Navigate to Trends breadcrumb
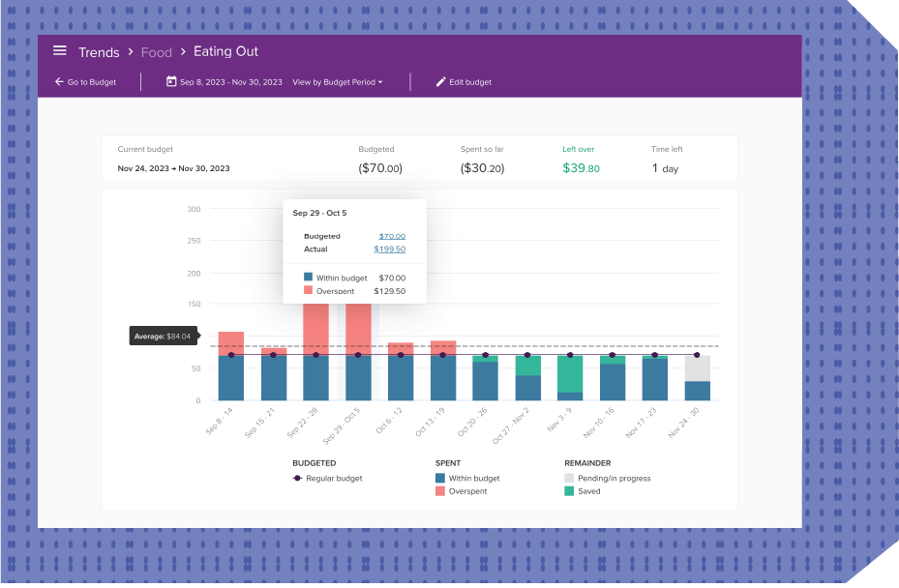 pyautogui.click(x=99, y=52)
